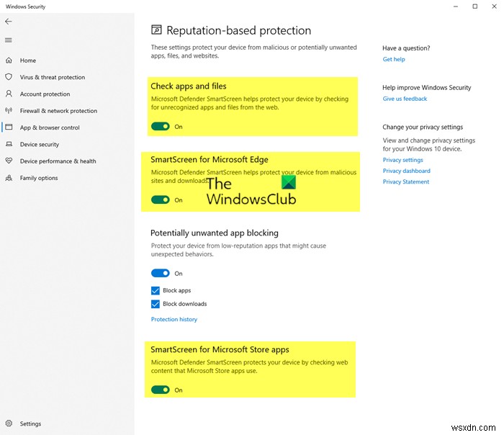Click the back arrow icon
Screen dimensions: 504x435
pos(9,22)
